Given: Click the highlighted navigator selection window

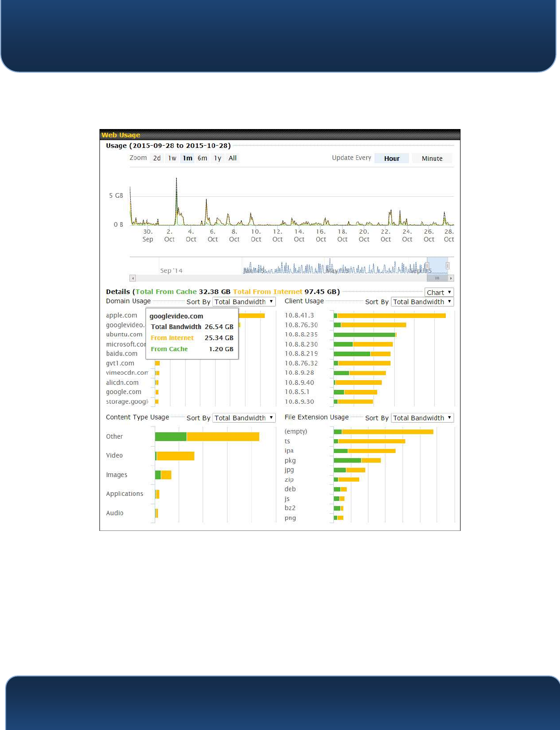Looking at the screenshot, I should click(x=437, y=265).
